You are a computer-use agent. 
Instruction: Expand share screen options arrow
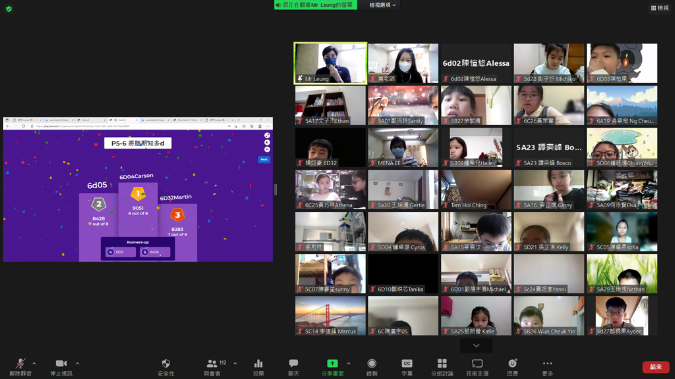point(349,363)
